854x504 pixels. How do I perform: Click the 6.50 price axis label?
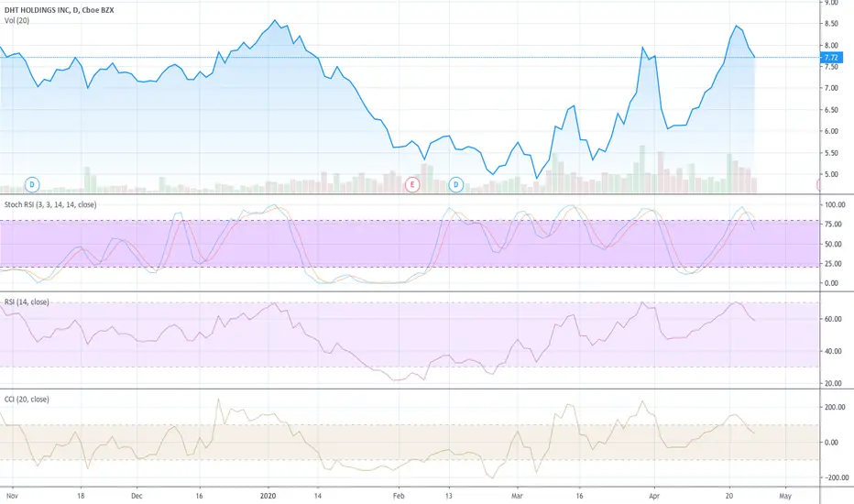pyautogui.click(x=831, y=110)
